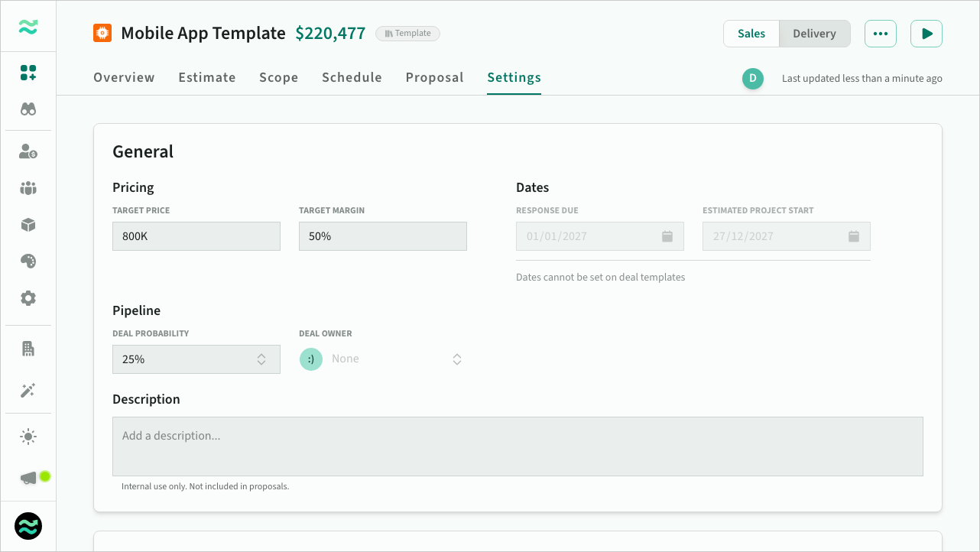This screenshot has height=552, width=980.
Task: Expand the Deal Probability dropdown
Action: (x=196, y=359)
